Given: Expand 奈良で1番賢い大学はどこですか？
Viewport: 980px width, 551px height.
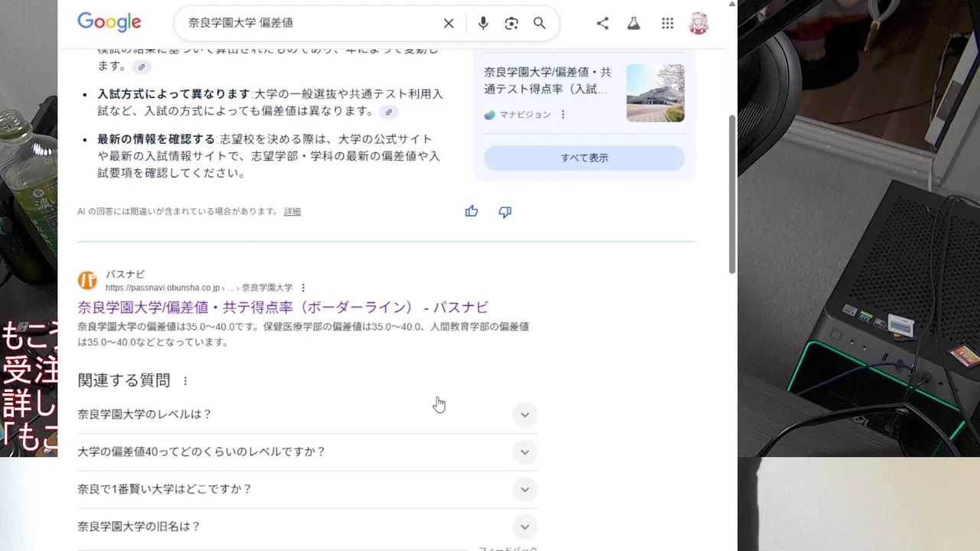Looking at the screenshot, I should tap(307, 489).
